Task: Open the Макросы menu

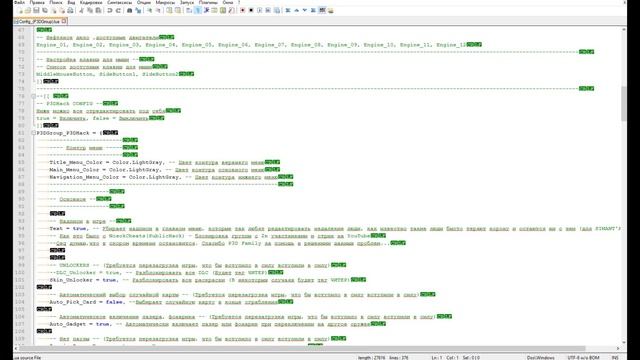Action: [165, 2]
